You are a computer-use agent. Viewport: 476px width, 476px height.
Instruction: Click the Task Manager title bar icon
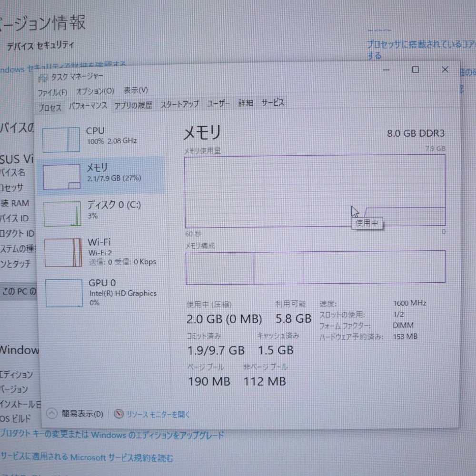(x=43, y=78)
